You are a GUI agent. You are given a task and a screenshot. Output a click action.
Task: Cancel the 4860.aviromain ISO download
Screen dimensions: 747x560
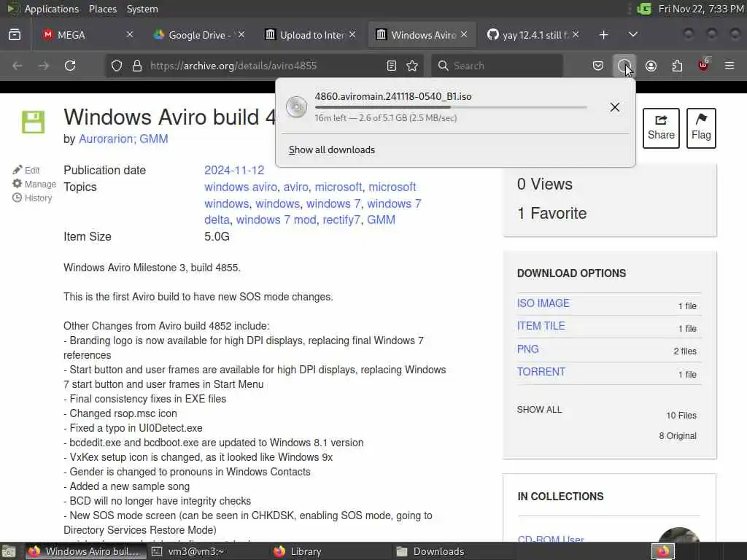pyautogui.click(x=615, y=107)
